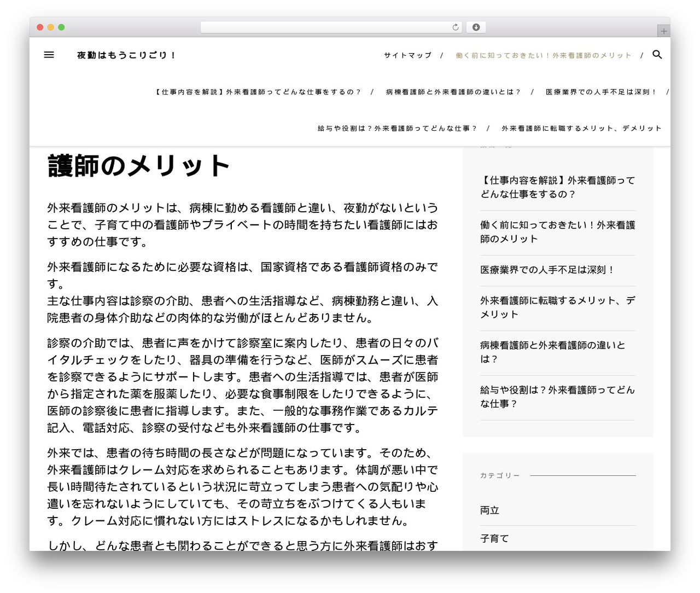700x593 pixels.
Task: Open 医療業界での人手不足は深刻！ nav item
Action: (601, 92)
